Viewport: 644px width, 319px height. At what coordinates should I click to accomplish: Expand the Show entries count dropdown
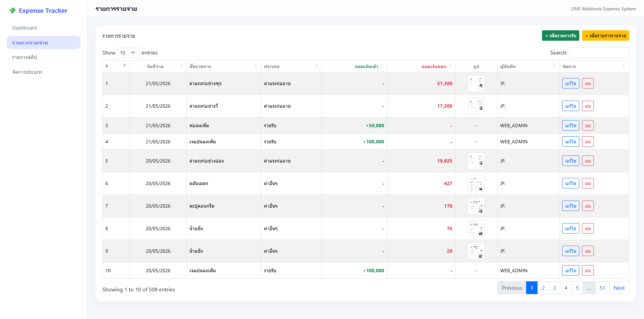tap(128, 53)
